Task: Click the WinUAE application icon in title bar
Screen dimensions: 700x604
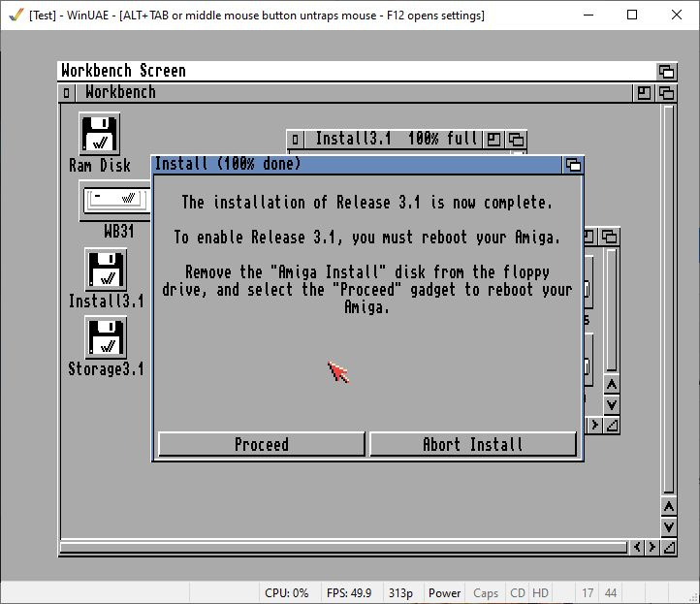Action: click(16, 16)
